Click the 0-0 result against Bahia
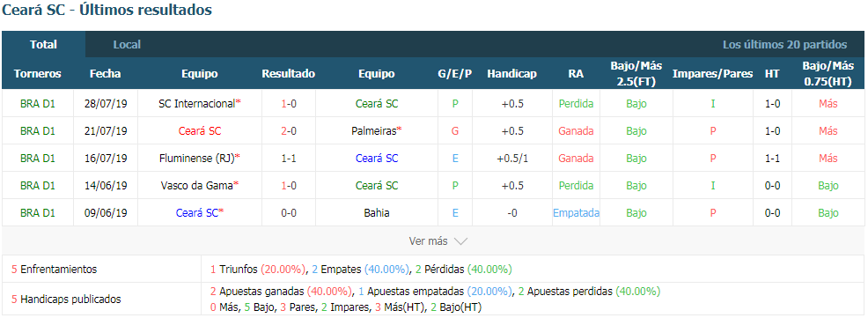The height and width of the screenshot is (318, 868). tap(289, 213)
